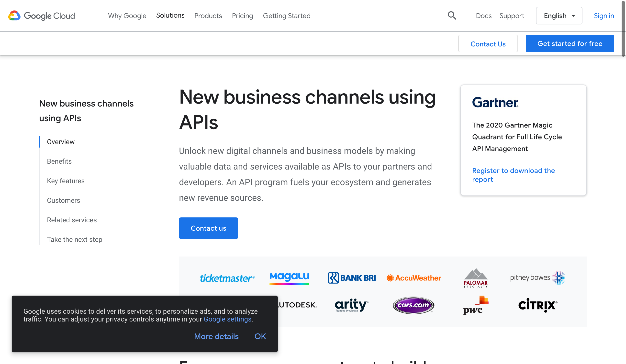Click the Palomar Specialty logo
Image resolution: width=626 pixels, height=364 pixels.
click(x=476, y=278)
